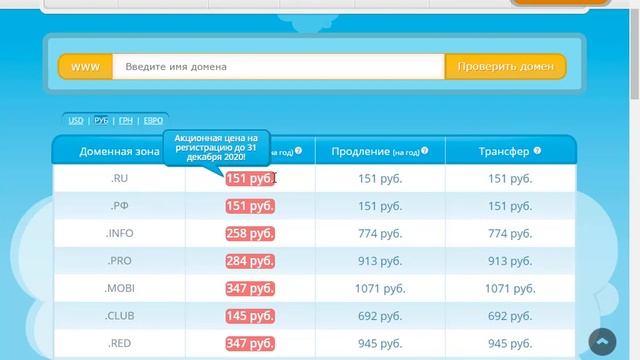Switch currency to ГРН
Viewport: 640px width, 360px height.
(x=126, y=121)
